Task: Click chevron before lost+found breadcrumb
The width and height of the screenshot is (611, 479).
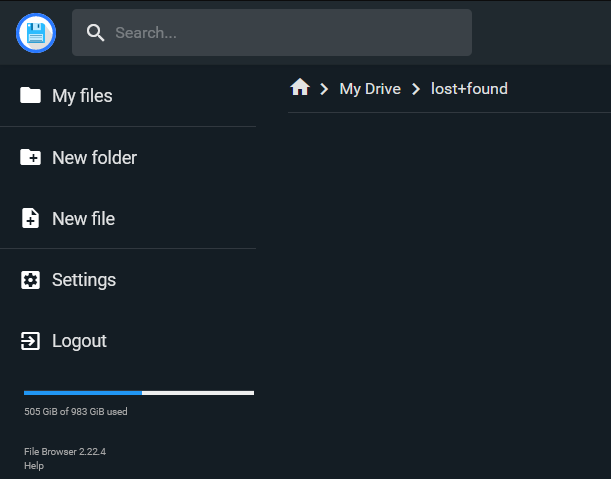Action: click(x=416, y=89)
